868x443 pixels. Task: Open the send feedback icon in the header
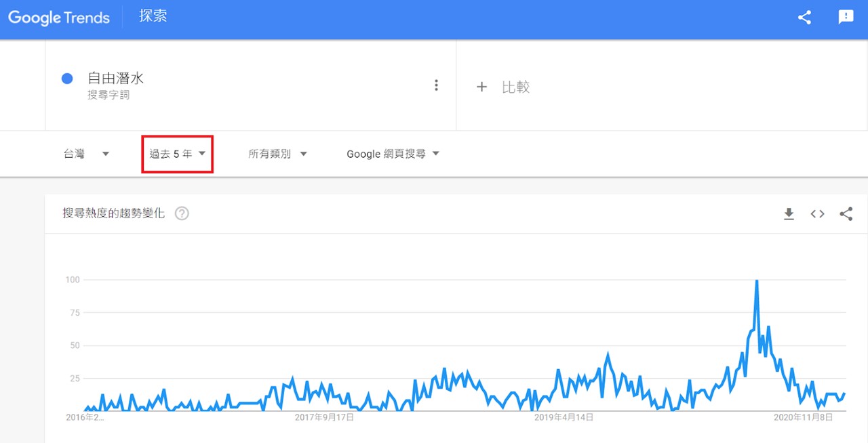pos(846,18)
